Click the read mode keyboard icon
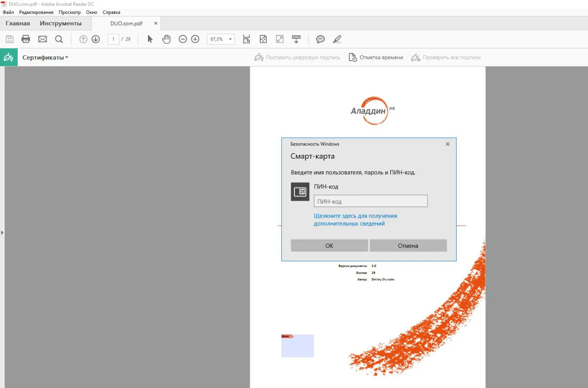Image resolution: width=588 pixels, height=388 pixels. tap(296, 39)
